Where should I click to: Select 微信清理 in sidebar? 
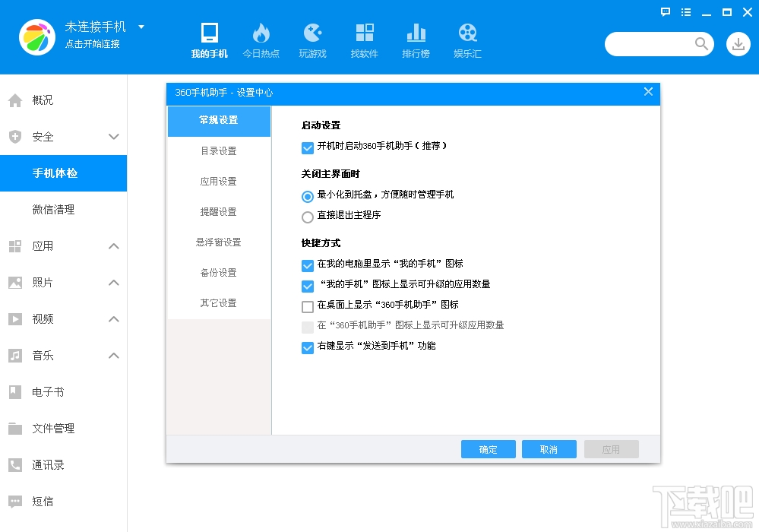[63, 210]
